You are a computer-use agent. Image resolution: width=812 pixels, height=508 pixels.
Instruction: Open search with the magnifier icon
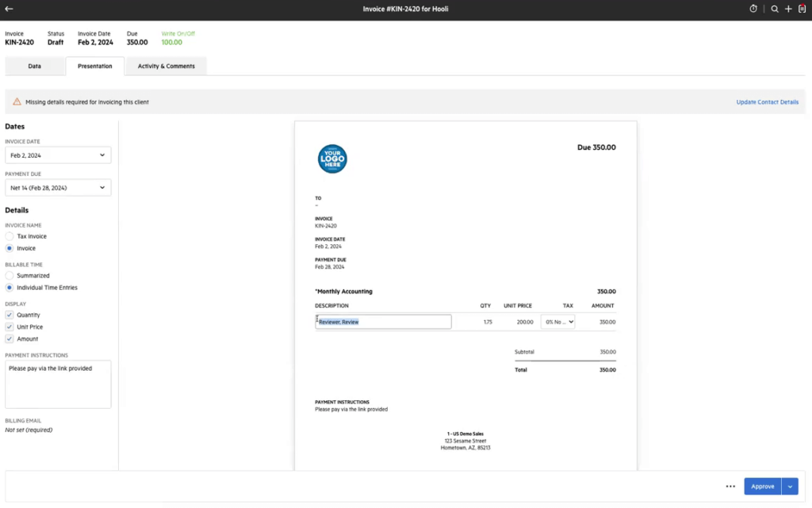coord(775,9)
